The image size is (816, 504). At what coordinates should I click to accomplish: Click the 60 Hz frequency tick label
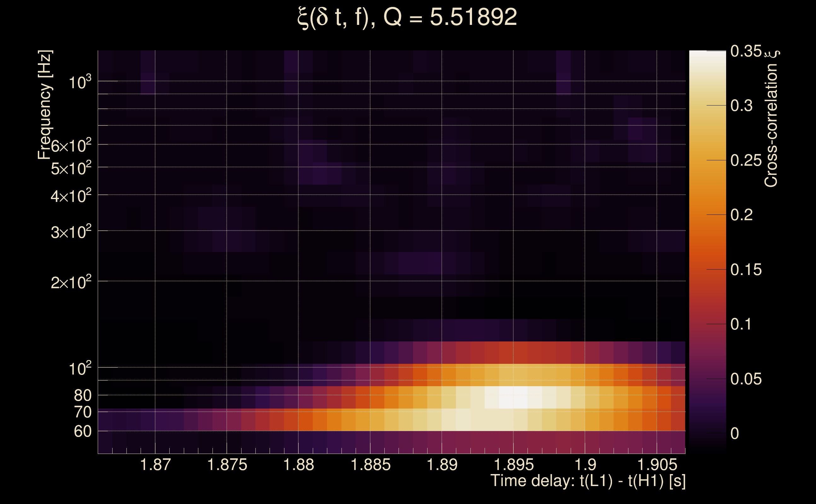(82, 431)
